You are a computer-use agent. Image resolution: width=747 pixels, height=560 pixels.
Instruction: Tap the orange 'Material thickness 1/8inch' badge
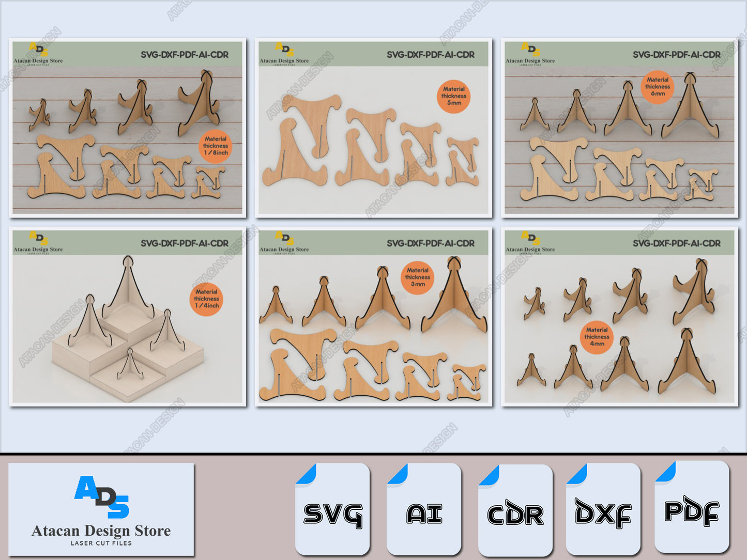coord(216,146)
